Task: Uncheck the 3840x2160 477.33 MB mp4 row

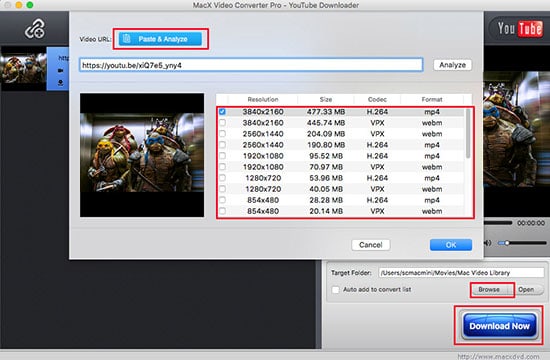Action: [222, 112]
